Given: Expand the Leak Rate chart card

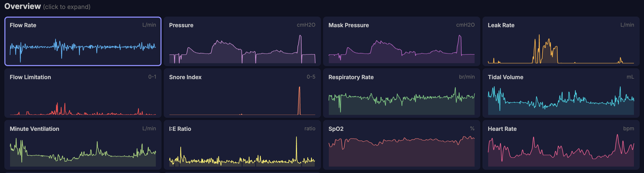Looking at the screenshot, I should [x=561, y=41].
